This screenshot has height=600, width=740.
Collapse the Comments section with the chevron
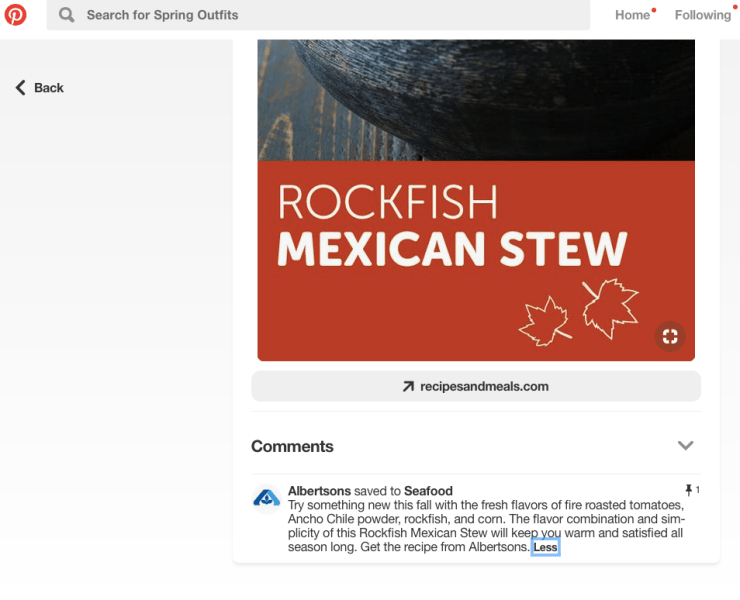[x=685, y=446]
